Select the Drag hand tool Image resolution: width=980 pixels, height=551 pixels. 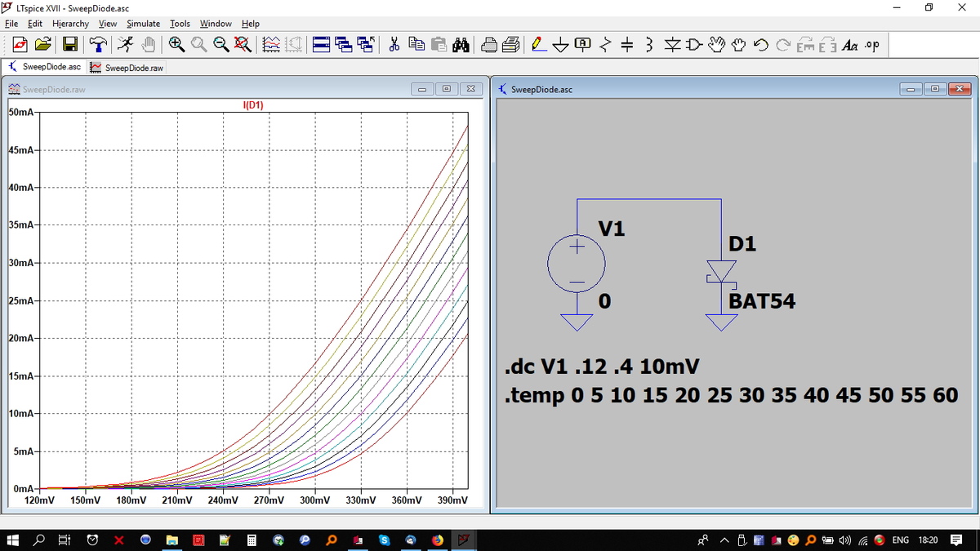coord(738,44)
